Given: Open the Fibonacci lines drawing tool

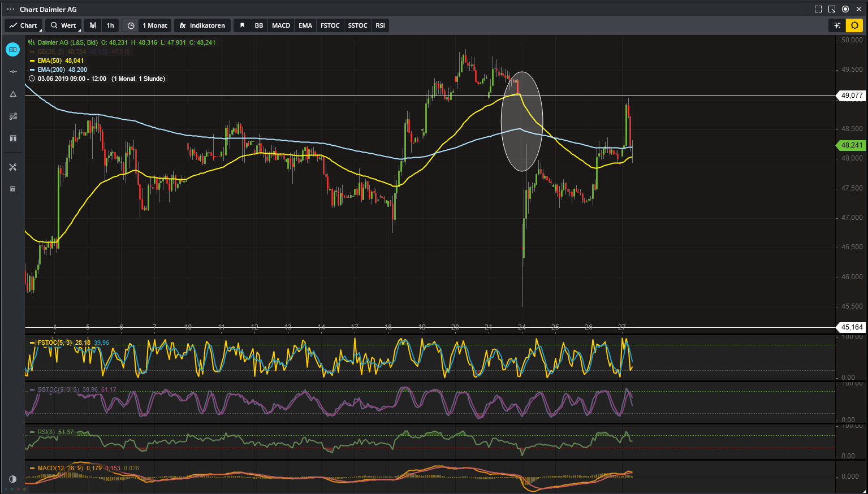Looking at the screenshot, I should 13,116.
